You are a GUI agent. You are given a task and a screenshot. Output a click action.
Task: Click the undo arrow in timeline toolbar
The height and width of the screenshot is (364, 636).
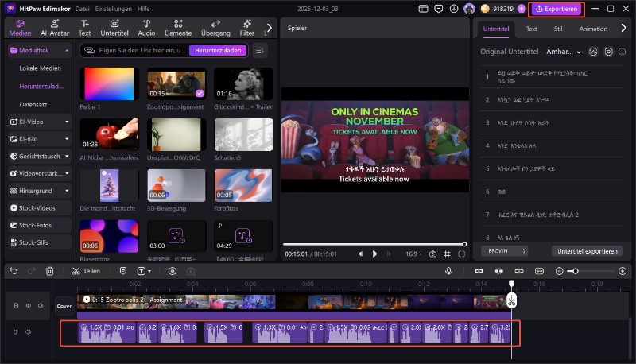14,271
